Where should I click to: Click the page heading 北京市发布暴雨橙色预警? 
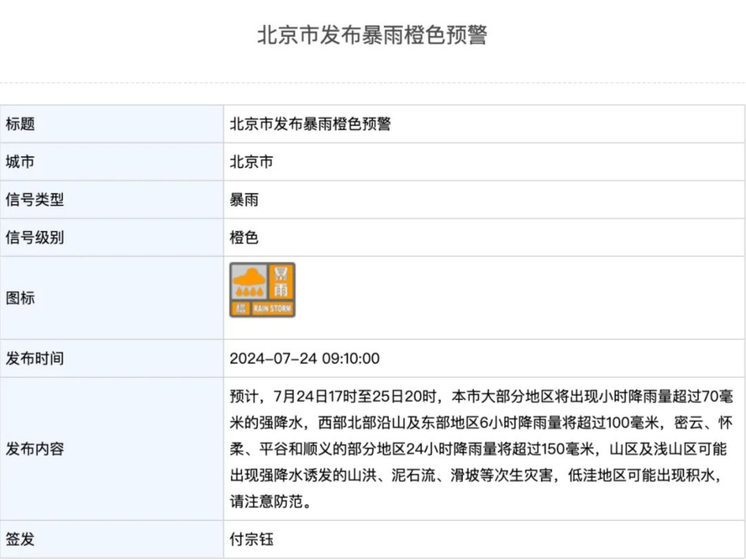click(x=372, y=35)
